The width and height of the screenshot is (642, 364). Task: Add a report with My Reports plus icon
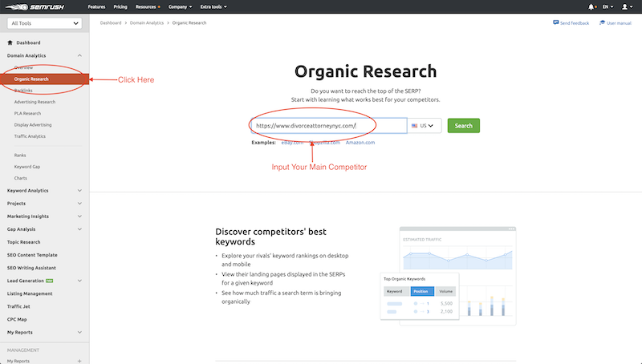point(79,361)
